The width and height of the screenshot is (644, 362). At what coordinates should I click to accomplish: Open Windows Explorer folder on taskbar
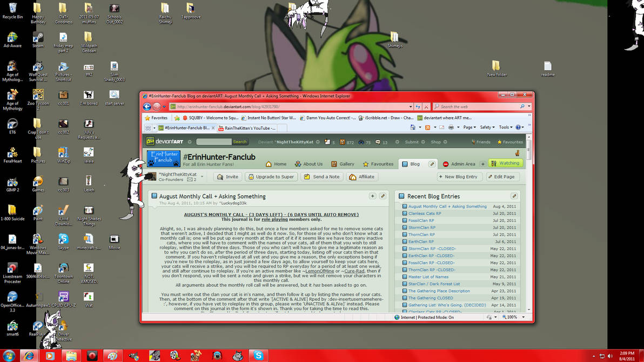71,356
